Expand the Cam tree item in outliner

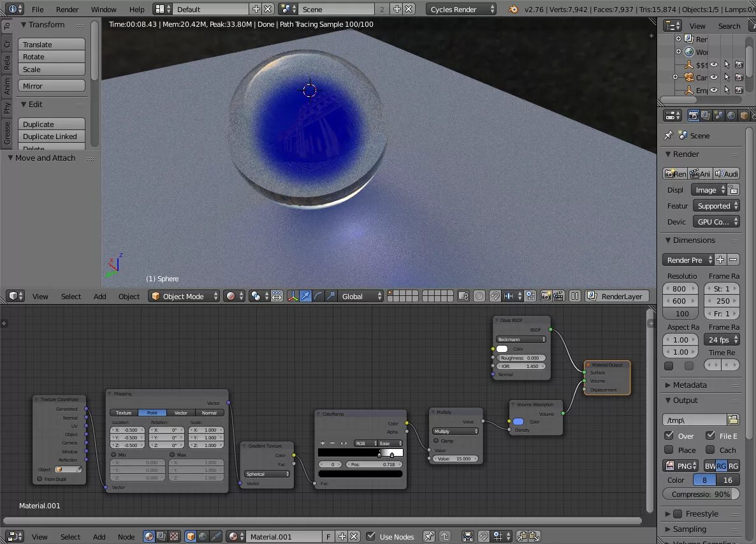coord(676,77)
